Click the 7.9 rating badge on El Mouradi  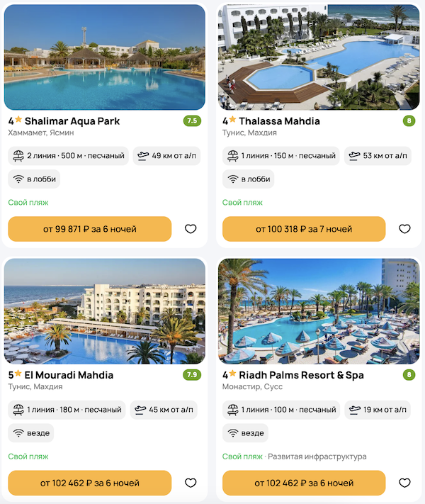tap(191, 375)
